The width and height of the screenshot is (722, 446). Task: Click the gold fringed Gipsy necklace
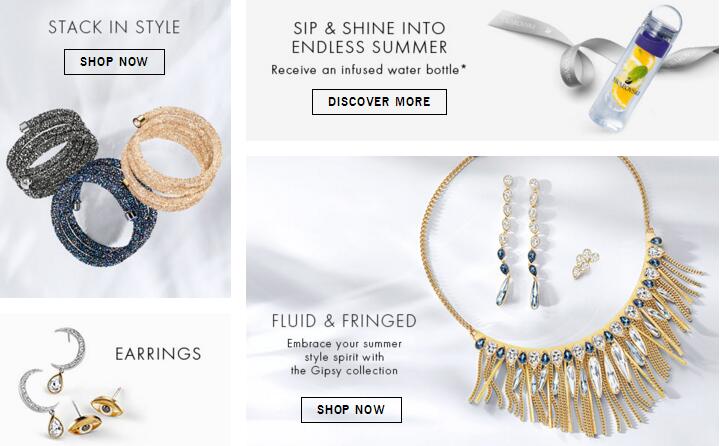[x=566, y=322]
